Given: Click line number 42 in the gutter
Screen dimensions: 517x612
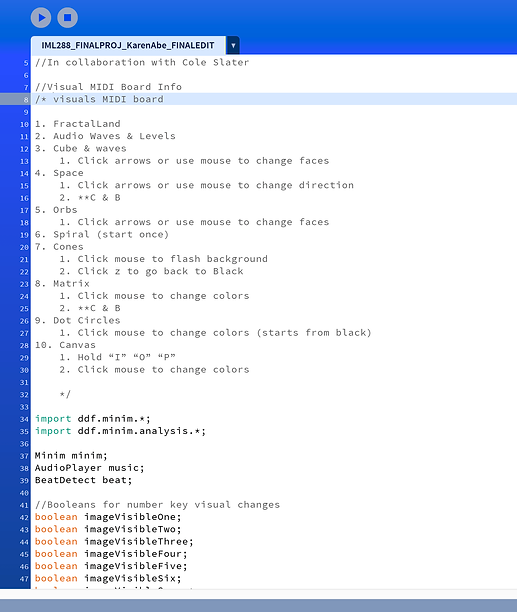Looking at the screenshot, I should tap(24, 518).
